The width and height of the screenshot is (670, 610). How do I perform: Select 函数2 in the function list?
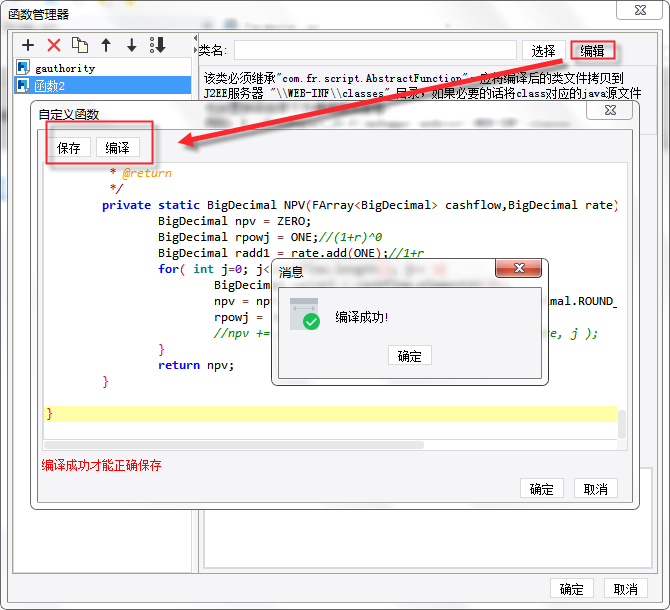tap(103, 85)
